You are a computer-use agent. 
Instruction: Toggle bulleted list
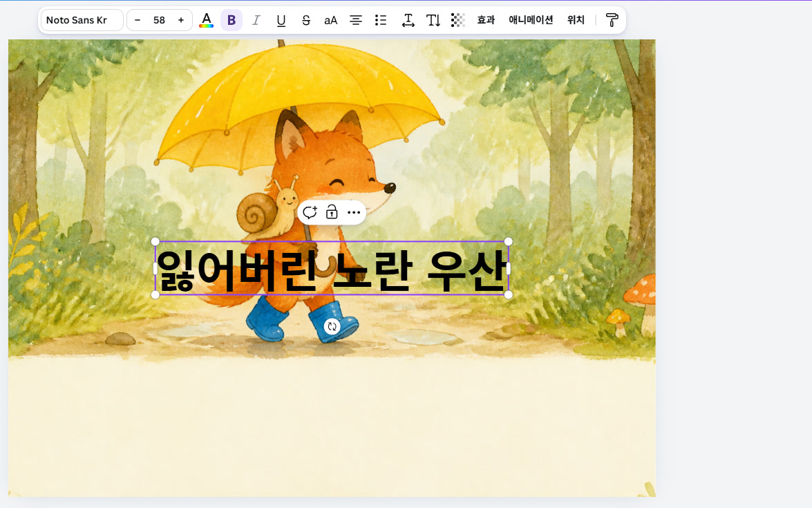pos(381,20)
